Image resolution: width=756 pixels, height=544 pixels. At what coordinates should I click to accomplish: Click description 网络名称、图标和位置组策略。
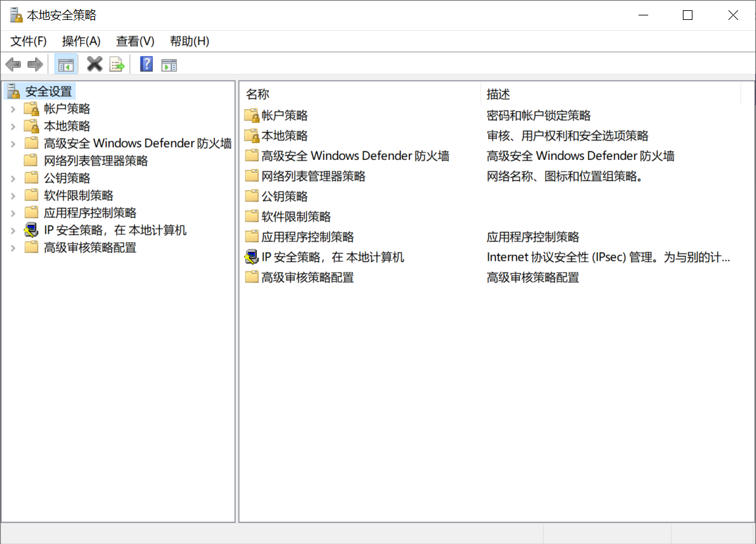(x=565, y=176)
